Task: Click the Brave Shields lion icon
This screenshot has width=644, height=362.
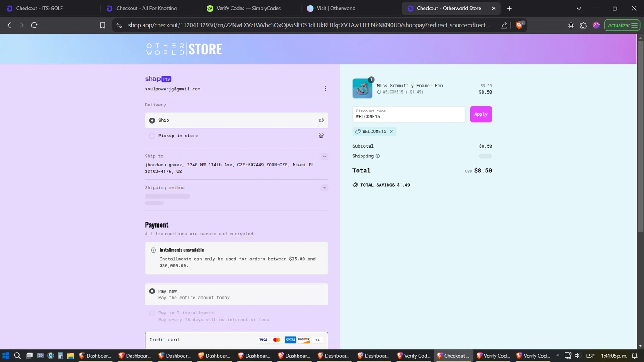Action: (x=519, y=25)
